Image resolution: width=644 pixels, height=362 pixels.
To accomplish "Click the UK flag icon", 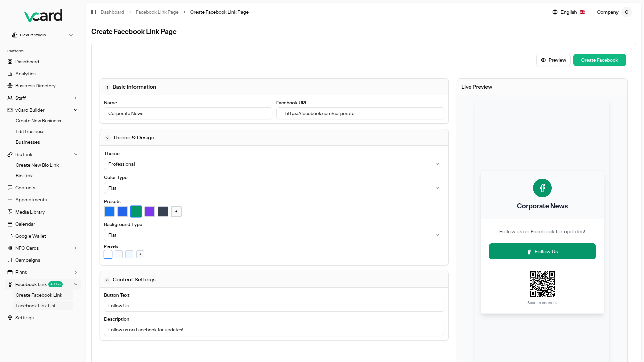I will pos(582,12).
